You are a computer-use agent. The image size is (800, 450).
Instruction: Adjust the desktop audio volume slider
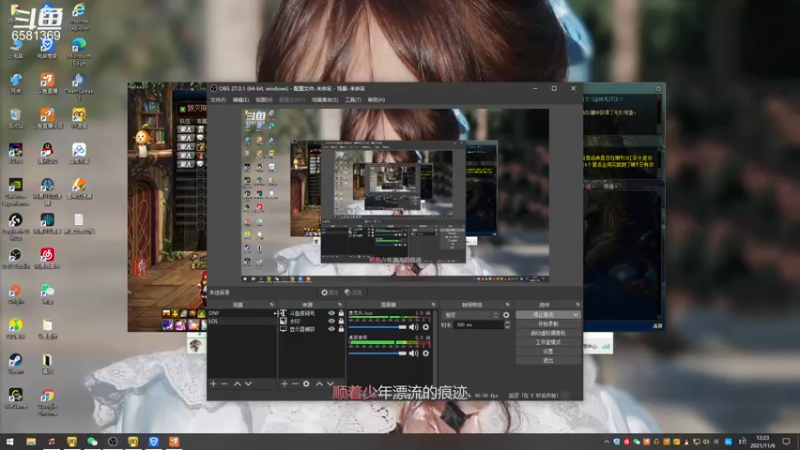pyautogui.click(x=378, y=353)
